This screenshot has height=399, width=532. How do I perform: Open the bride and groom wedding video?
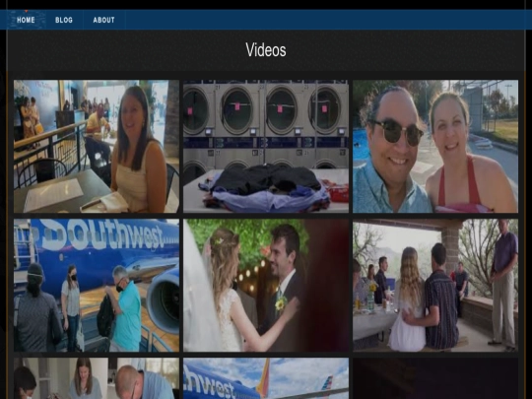click(x=266, y=285)
